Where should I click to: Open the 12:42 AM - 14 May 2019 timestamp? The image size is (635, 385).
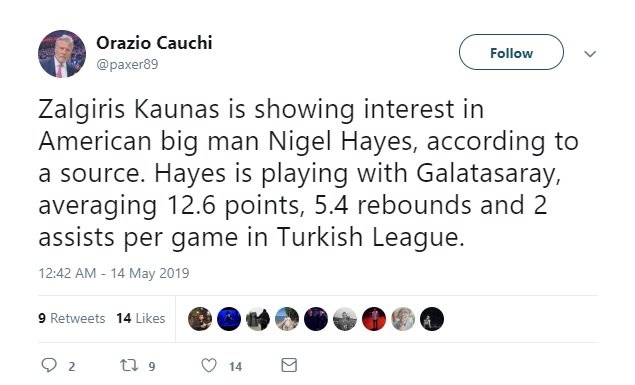point(114,273)
